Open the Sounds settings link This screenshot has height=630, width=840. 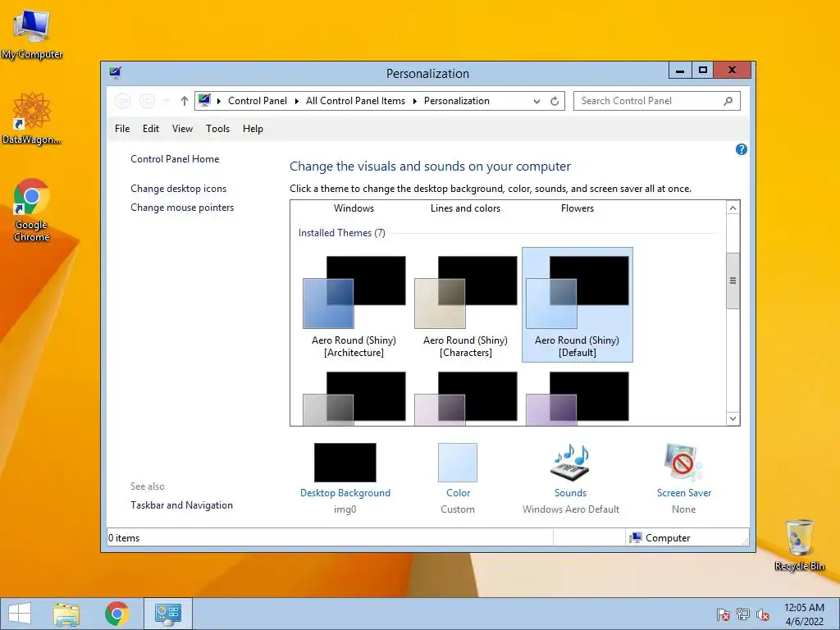(x=571, y=493)
